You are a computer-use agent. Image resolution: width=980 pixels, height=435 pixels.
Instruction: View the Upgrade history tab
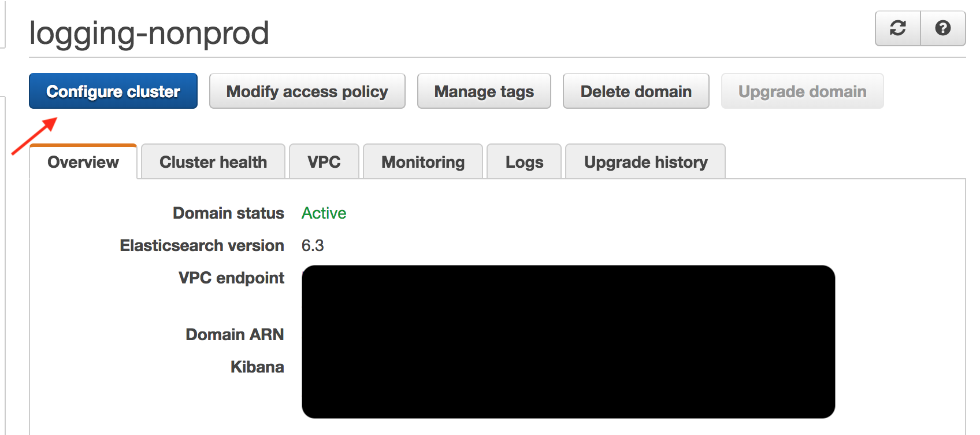(645, 162)
